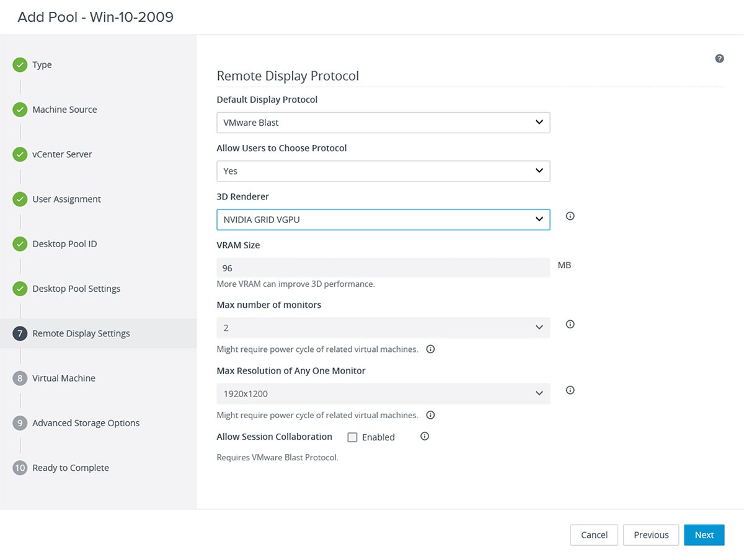Click info icon after monitors power cycle note
Viewport: 744px width, 560px height.
pos(430,349)
